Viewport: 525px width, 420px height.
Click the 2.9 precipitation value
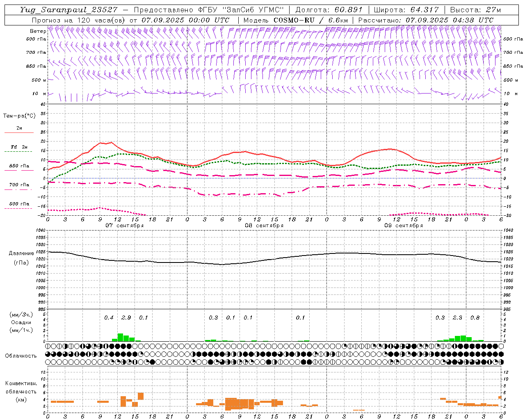(126, 317)
